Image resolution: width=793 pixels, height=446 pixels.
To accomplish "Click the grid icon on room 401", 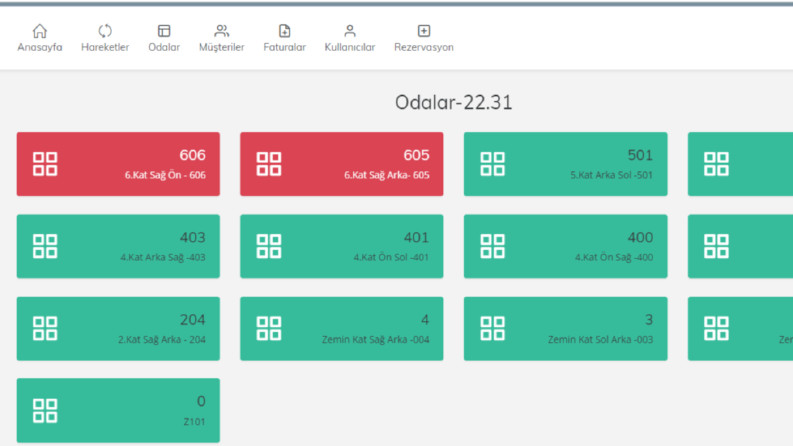I will tap(269, 246).
